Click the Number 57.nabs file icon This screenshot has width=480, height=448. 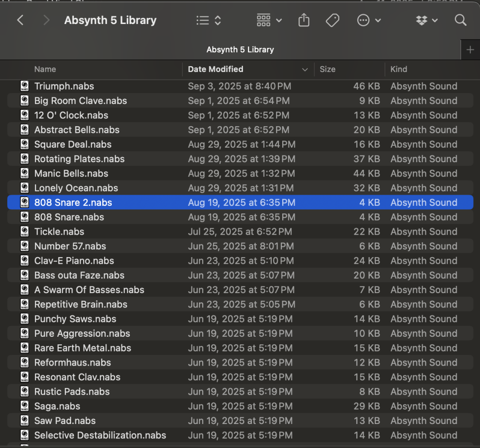(24, 246)
